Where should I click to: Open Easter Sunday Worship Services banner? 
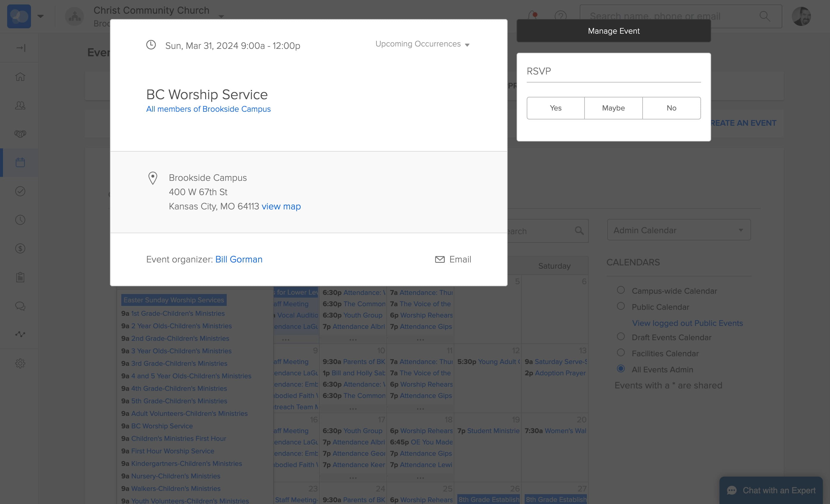(x=174, y=300)
